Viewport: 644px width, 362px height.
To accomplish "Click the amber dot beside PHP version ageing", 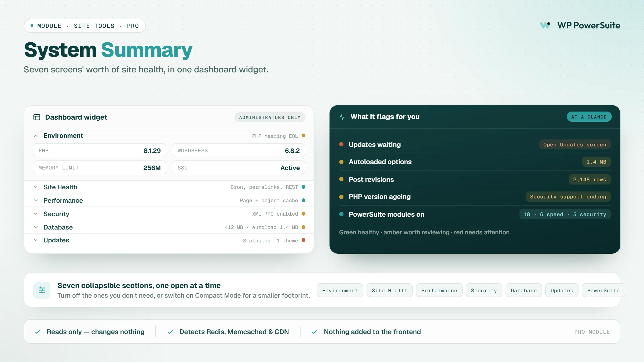I will coord(341,197).
